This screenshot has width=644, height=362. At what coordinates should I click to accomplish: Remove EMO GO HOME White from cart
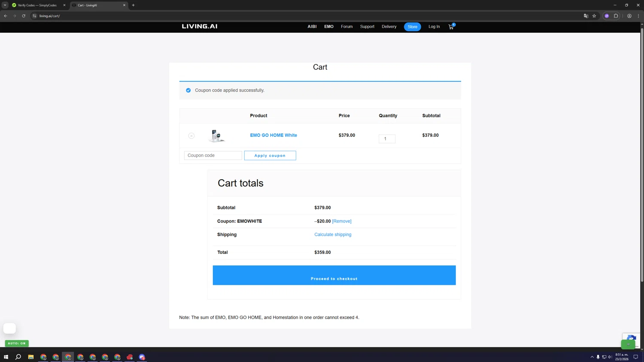coord(191,136)
